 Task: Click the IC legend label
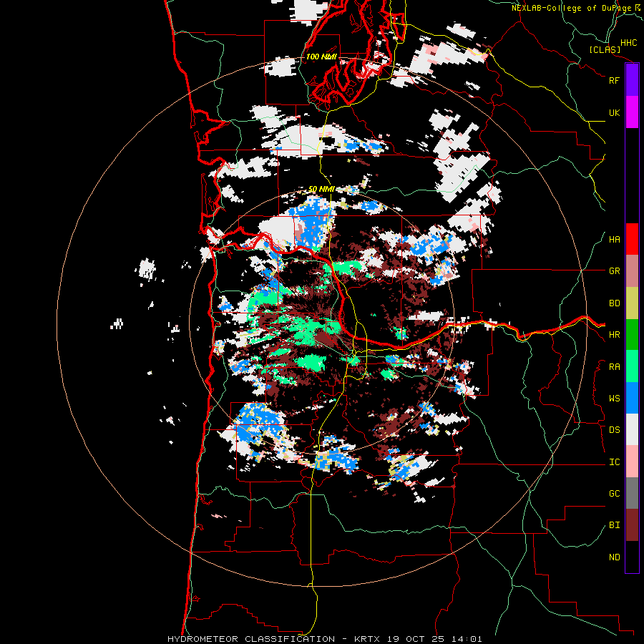(x=614, y=462)
